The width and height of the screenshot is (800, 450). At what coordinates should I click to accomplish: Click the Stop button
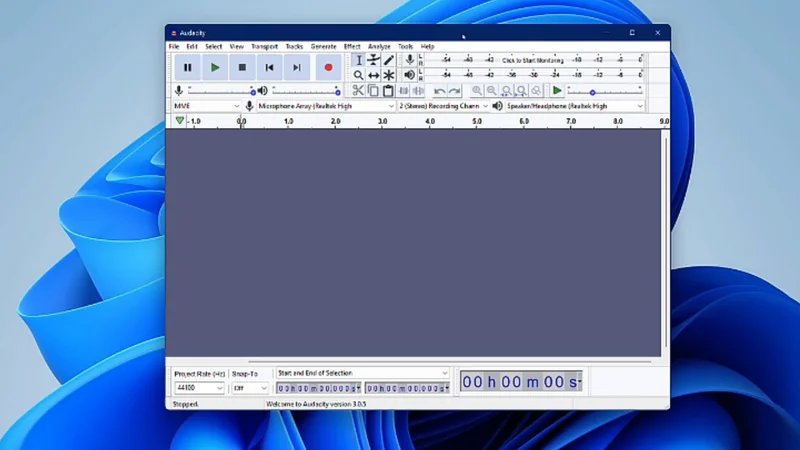pos(242,67)
